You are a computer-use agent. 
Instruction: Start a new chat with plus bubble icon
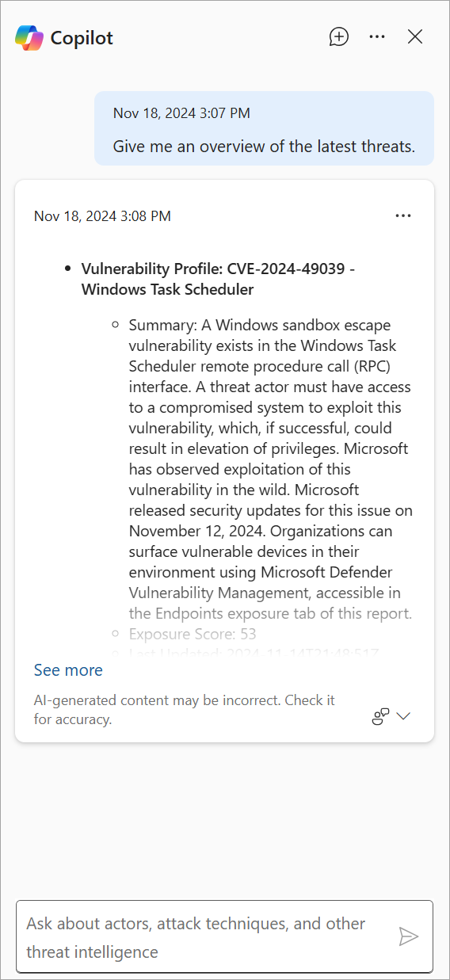pos(339,36)
